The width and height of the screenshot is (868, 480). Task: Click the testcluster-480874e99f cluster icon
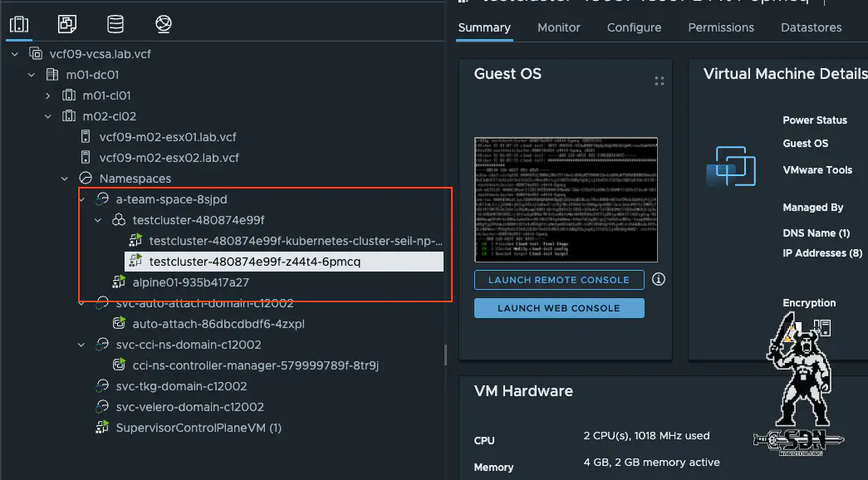(x=120, y=219)
